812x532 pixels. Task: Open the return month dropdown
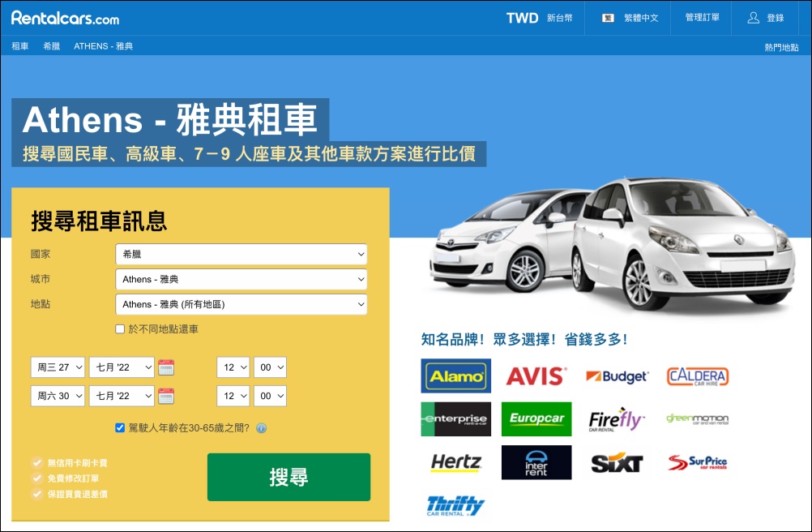(x=122, y=396)
